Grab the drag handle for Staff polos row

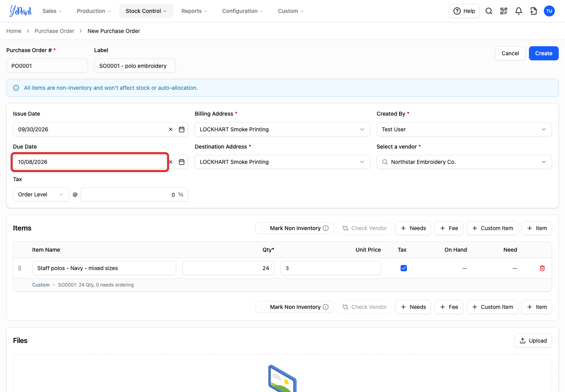[20, 268]
